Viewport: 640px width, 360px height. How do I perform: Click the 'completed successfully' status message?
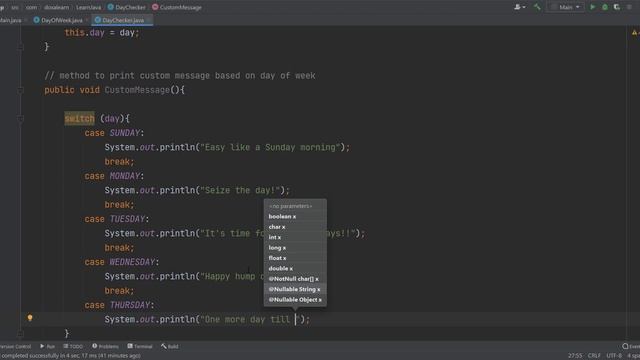pos(70,356)
